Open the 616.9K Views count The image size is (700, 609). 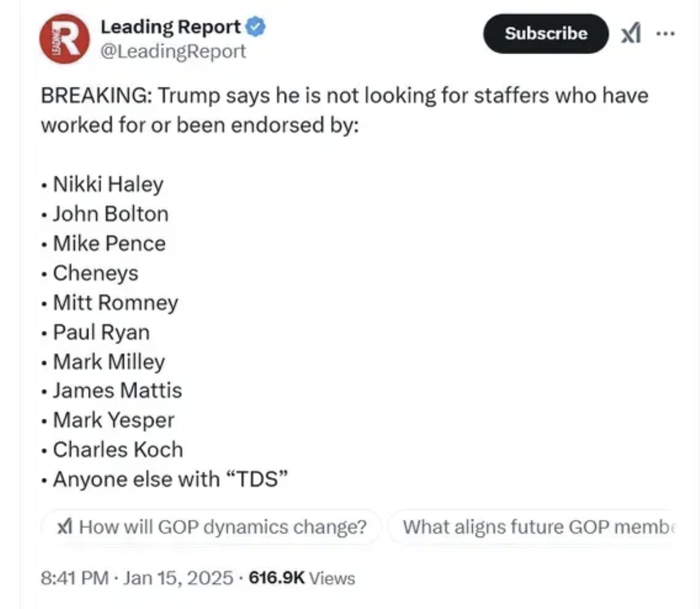[302, 578]
